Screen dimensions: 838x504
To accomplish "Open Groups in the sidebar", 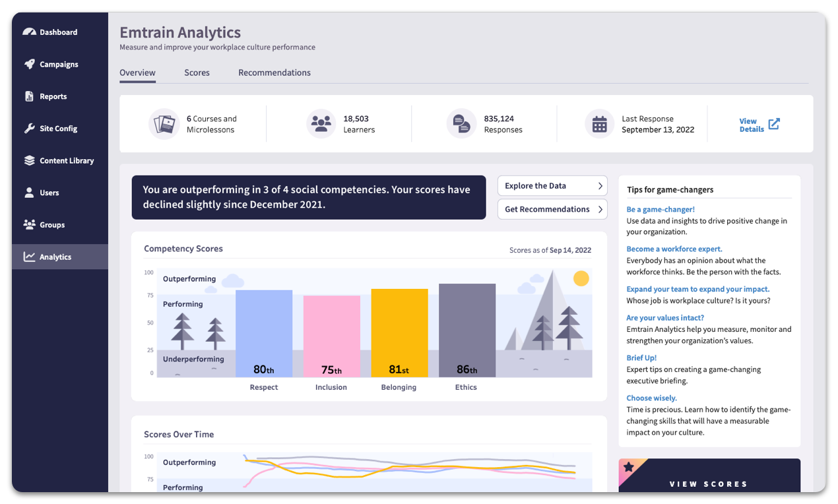I will [x=60, y=224].
